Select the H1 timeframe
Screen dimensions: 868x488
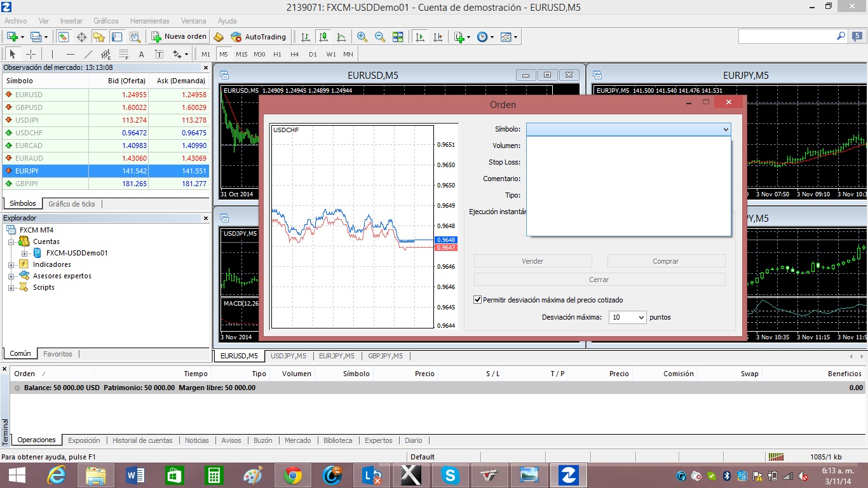coord(277,54)
